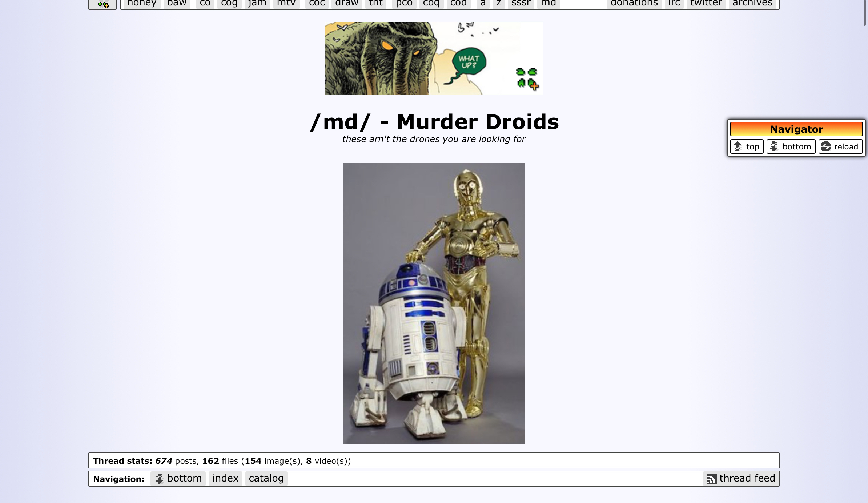This screenshot has width=868, height=503.
Task: Go to the cog board
Action: pyautogui.click(x=229, y=3)
